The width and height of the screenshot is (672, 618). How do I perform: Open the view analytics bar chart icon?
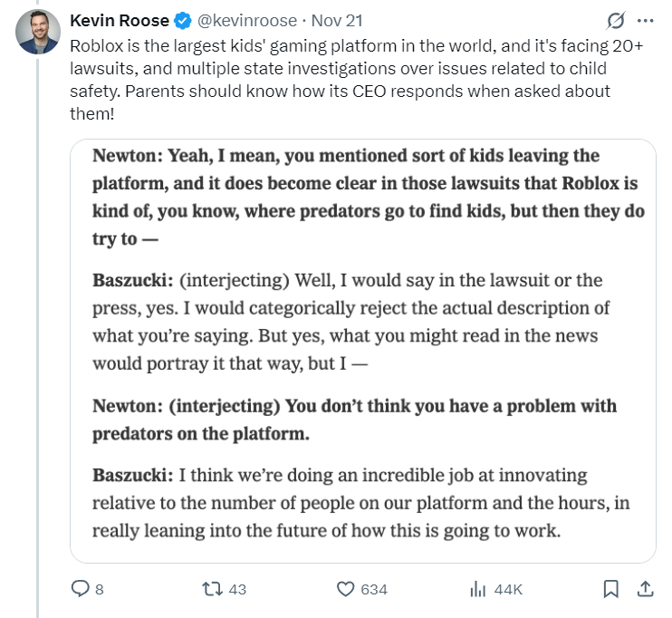point(477,589)
